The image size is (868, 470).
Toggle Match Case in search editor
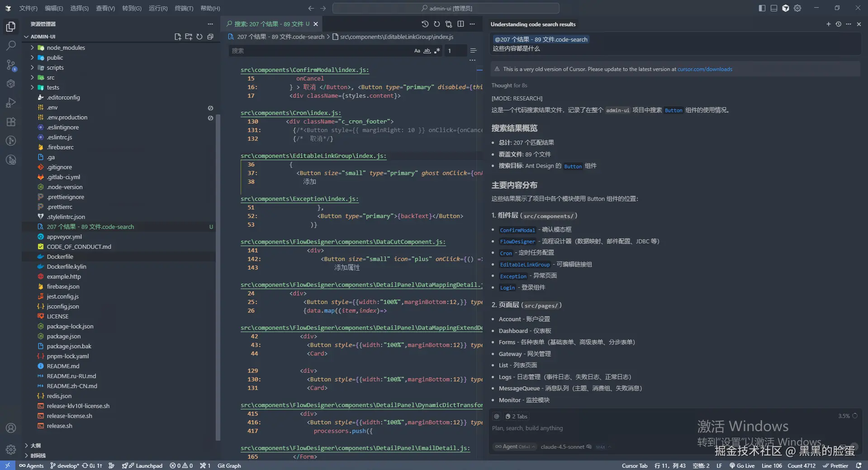(417, 51)
